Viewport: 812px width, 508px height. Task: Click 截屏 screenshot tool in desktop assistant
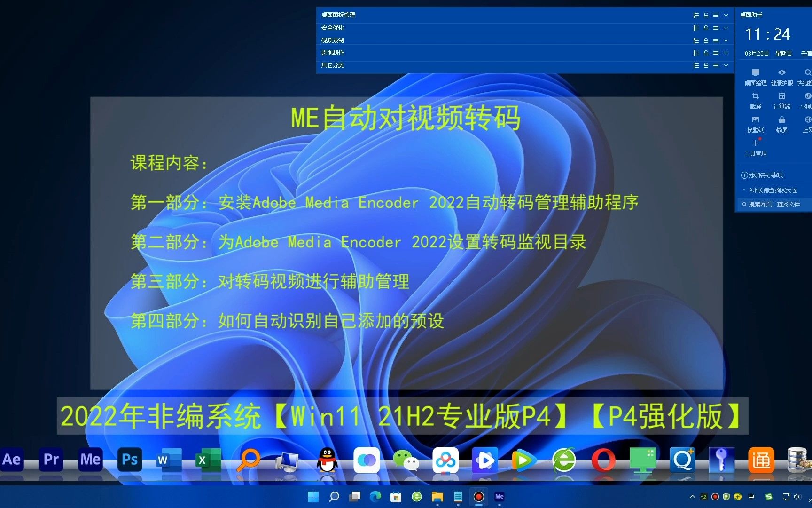(756, 101)
